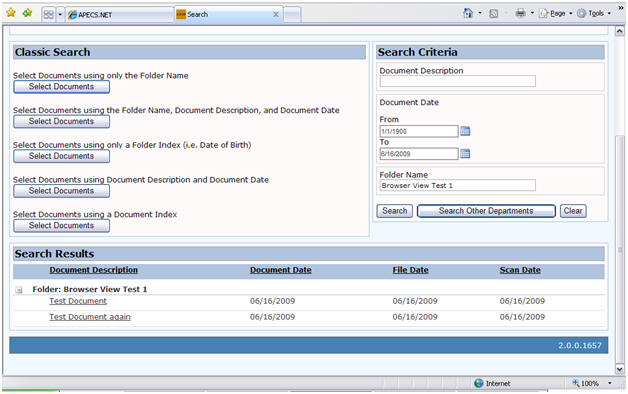The width and height of the screenshot is (628, 394).
Task: Click the RSS feeds icon
Action: click(x=493, y=14)
